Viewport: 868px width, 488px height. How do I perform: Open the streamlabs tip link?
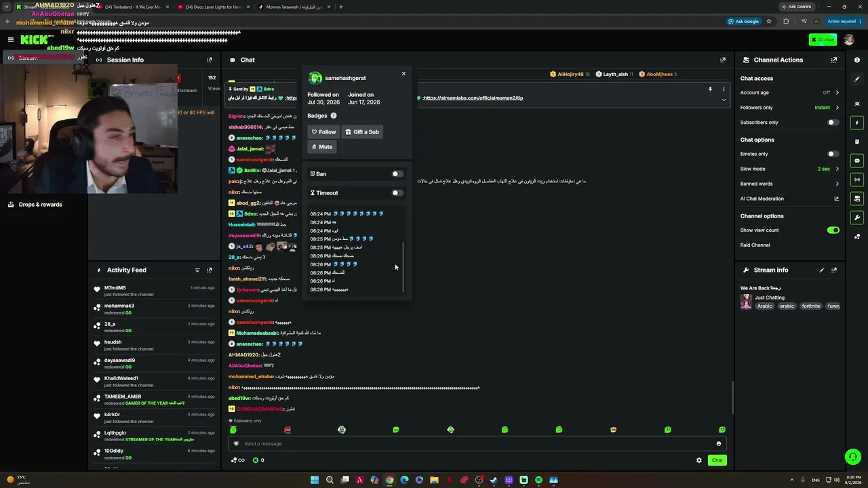473,98
